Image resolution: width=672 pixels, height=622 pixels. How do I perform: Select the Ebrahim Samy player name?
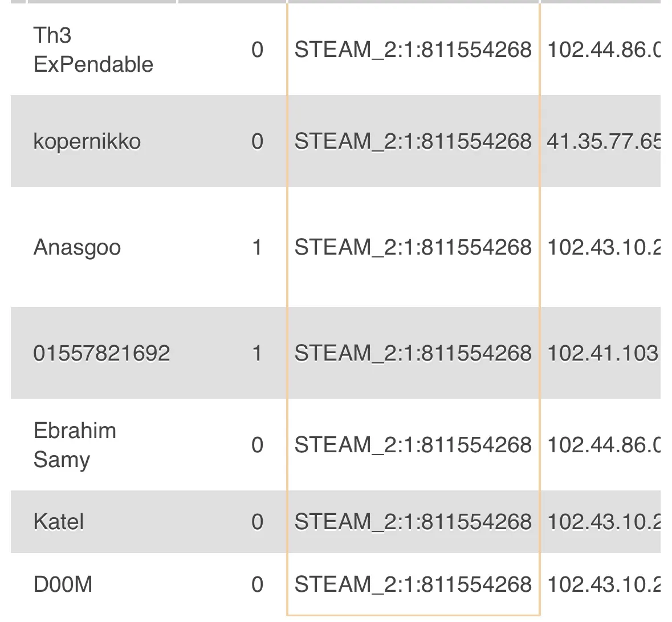(75, 445)
